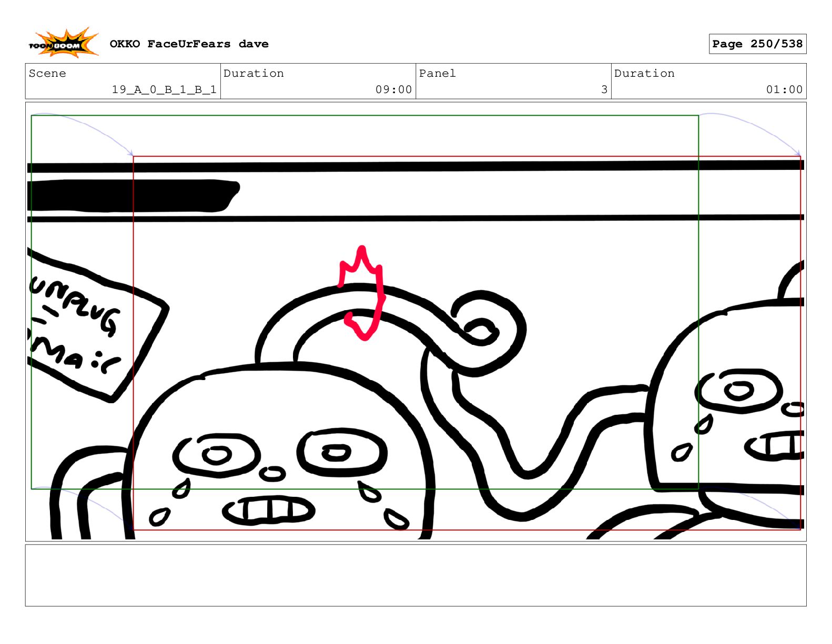Image resolution: width=832 pixels, height=644 pixels.
Task: Click the 'Panel' header label
Action: (437, 73)
